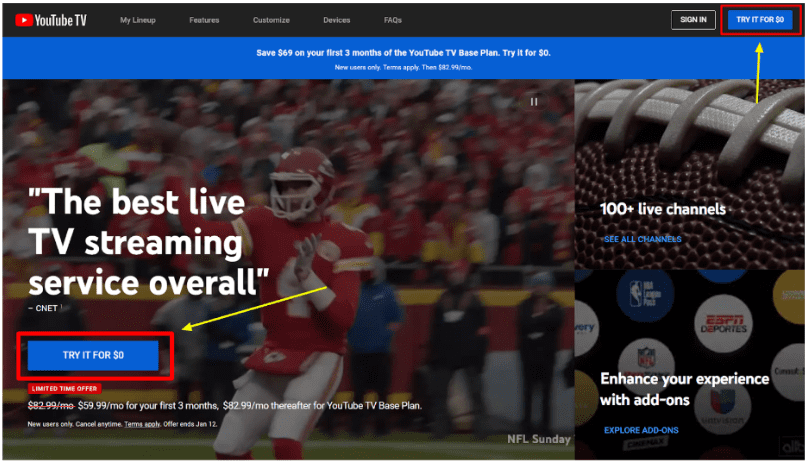Open the FAQs page
This screenshot has height=463, width=805.
393,20
